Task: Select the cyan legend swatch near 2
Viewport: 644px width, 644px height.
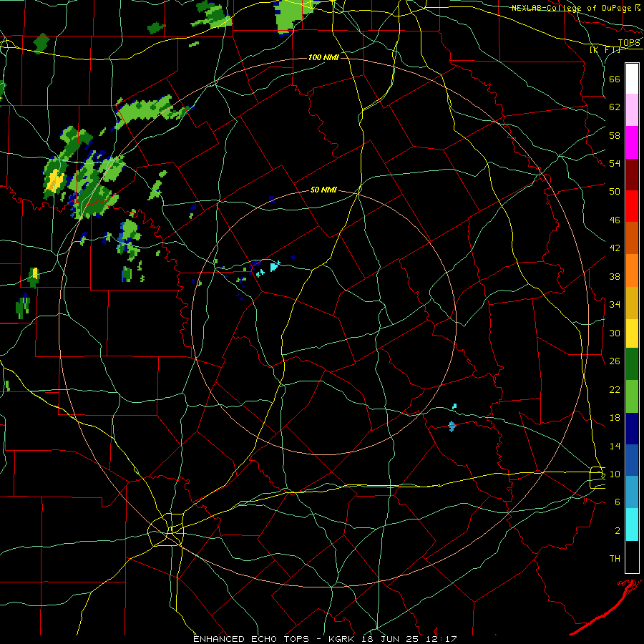Action: coord(632,525)
